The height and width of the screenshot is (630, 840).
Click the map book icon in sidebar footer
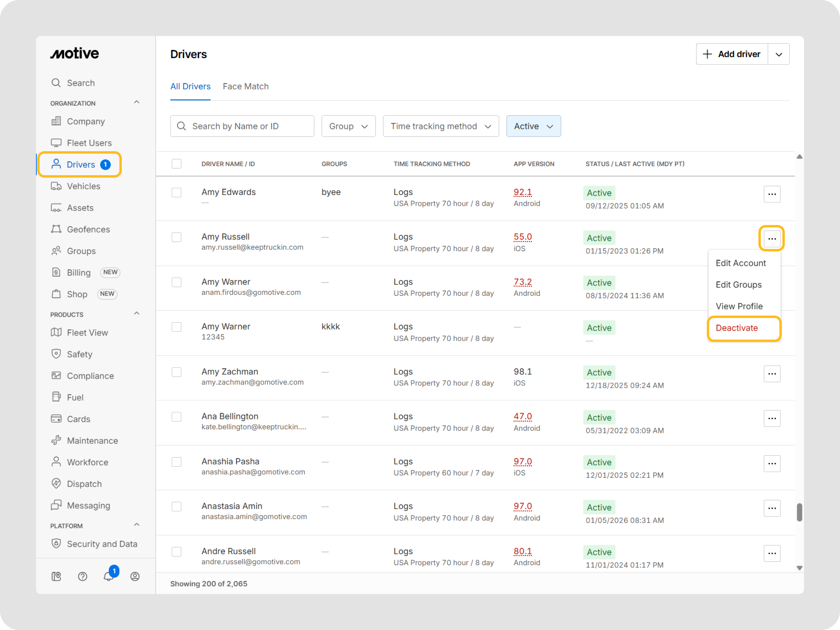coord(56,576)
